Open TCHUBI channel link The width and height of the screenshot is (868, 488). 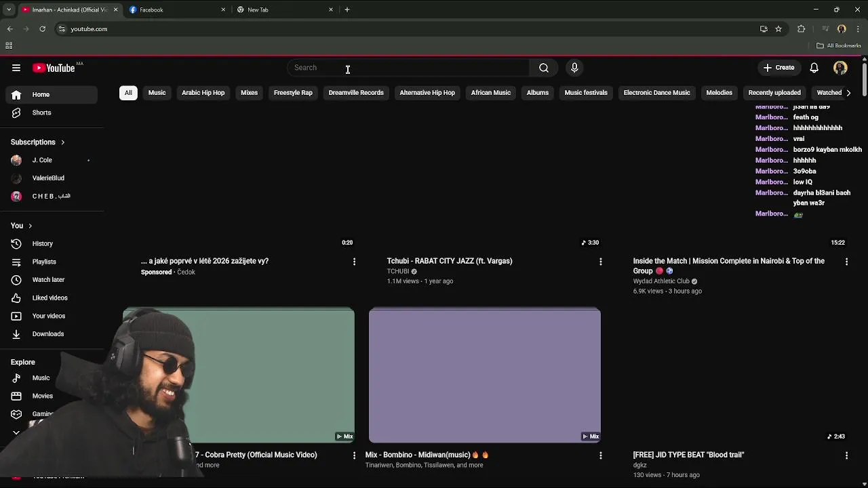tap(398, 272)
